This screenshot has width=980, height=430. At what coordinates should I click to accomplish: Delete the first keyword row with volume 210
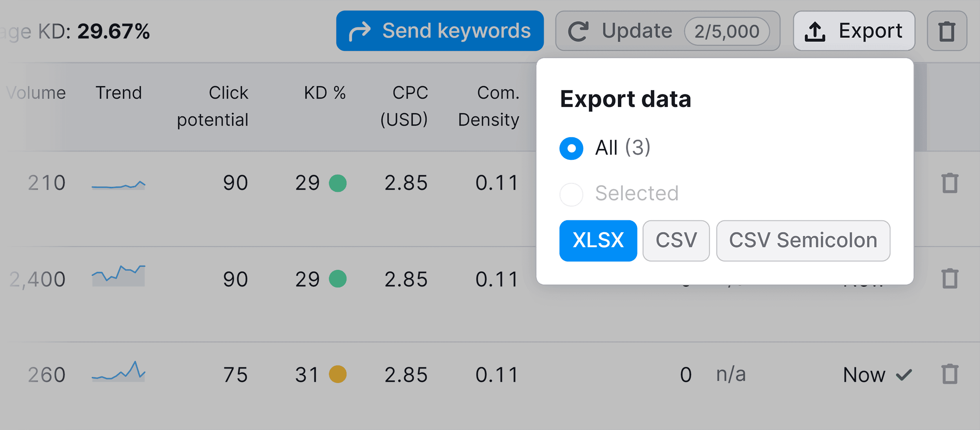click(950, 183)
